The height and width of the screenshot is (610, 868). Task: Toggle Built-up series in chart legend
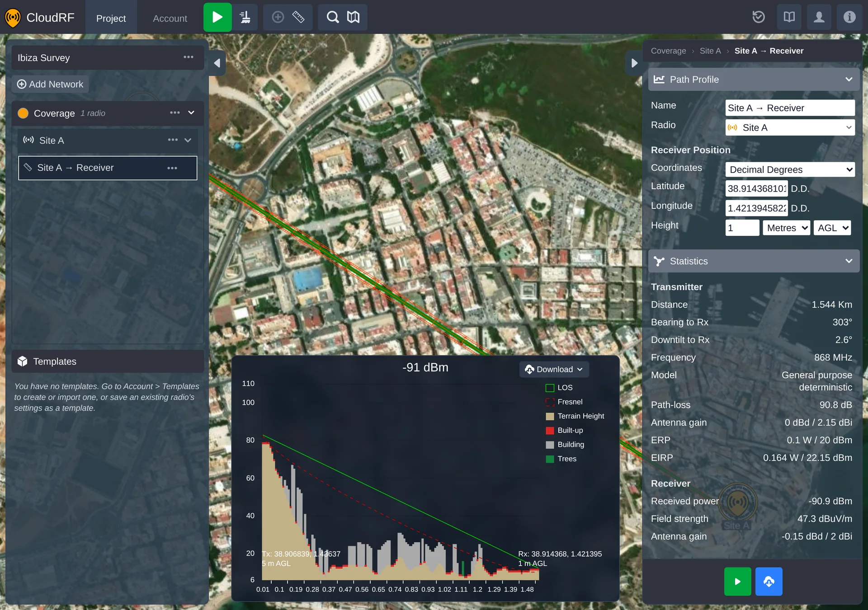pyautogui.click(x=564, y=430)
